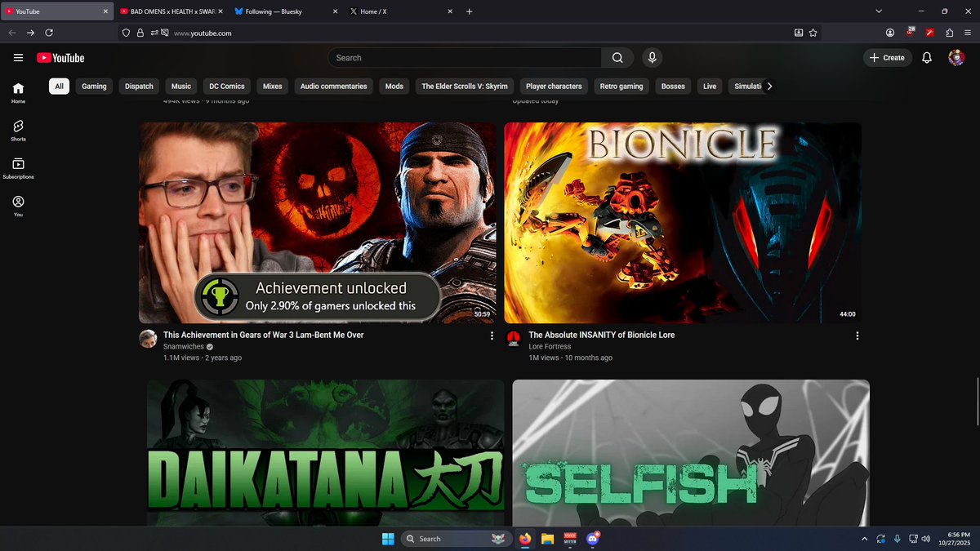Click the YouTube logo
The image size is (980, 551).
[x=60, y=58]
